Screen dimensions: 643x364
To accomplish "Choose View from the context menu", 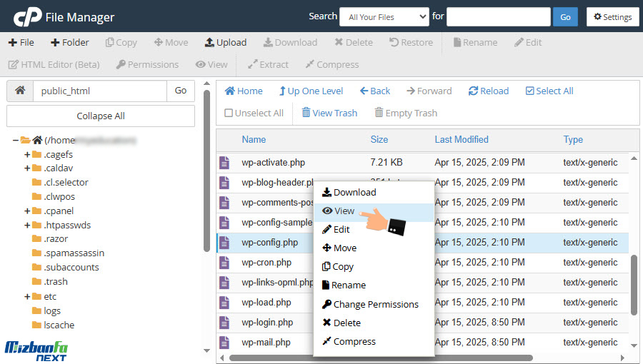I will click(x=339, y=211).
